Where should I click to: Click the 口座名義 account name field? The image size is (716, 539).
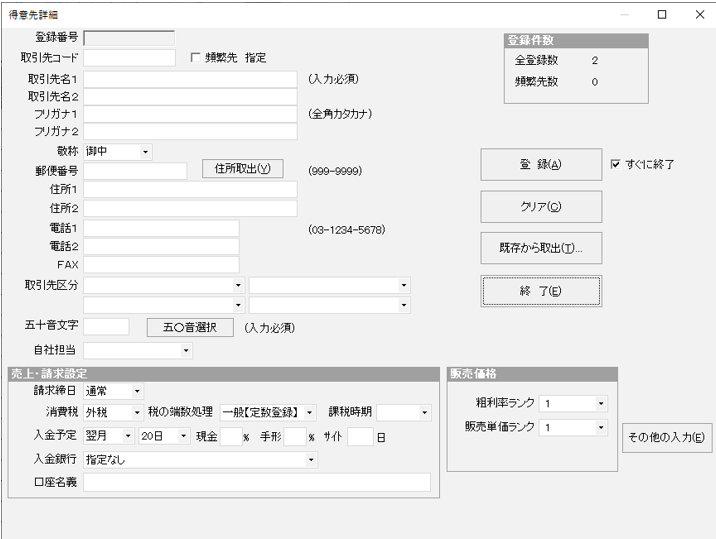pyautogui.click(x=257, y=483)
